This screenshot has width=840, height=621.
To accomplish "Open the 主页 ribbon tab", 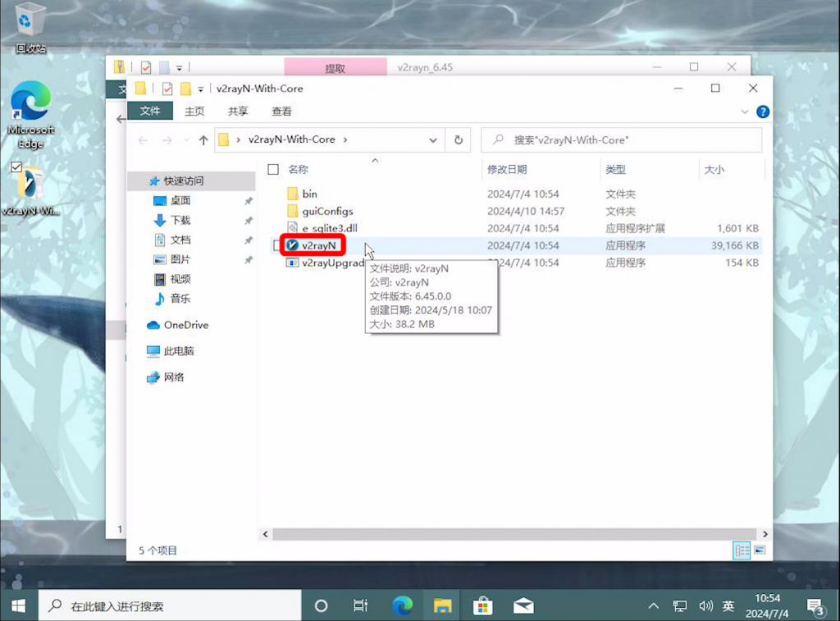I will click(x=194, y=111).
